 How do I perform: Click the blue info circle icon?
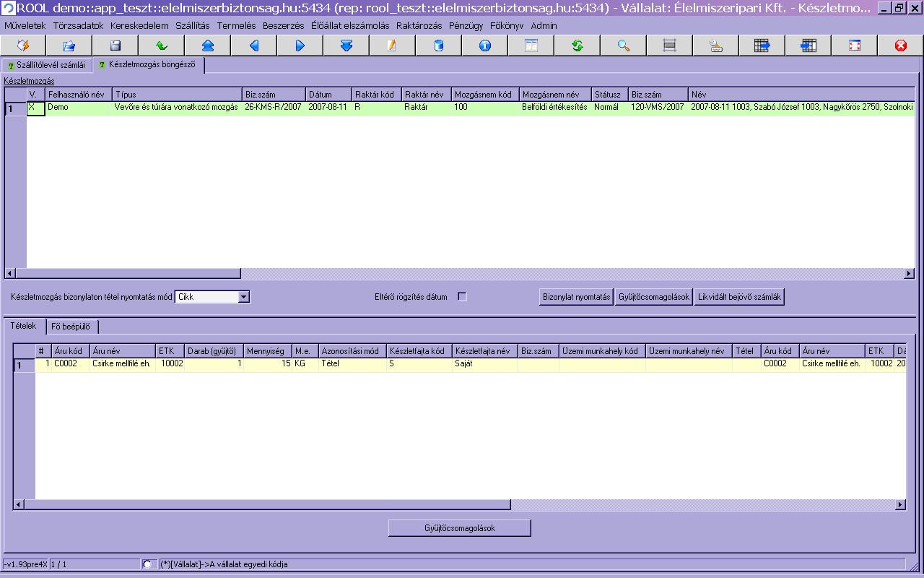pyautogui.click(x=485, y=46)
